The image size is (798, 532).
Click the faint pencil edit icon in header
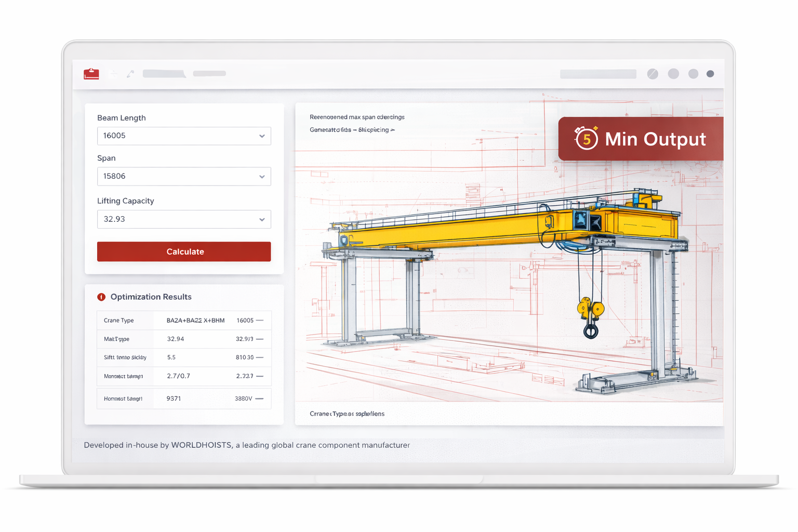130,74
